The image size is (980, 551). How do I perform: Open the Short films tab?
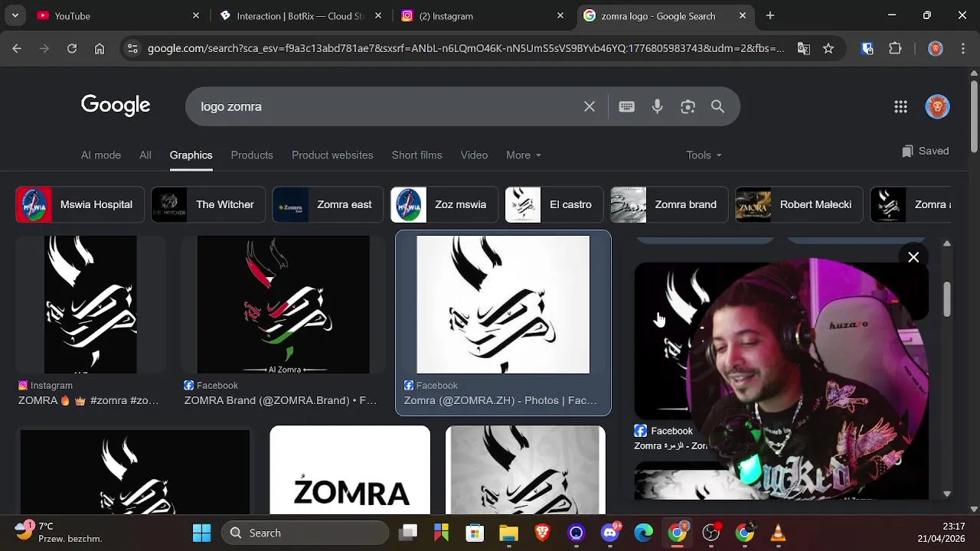click(x=416, y=155)
